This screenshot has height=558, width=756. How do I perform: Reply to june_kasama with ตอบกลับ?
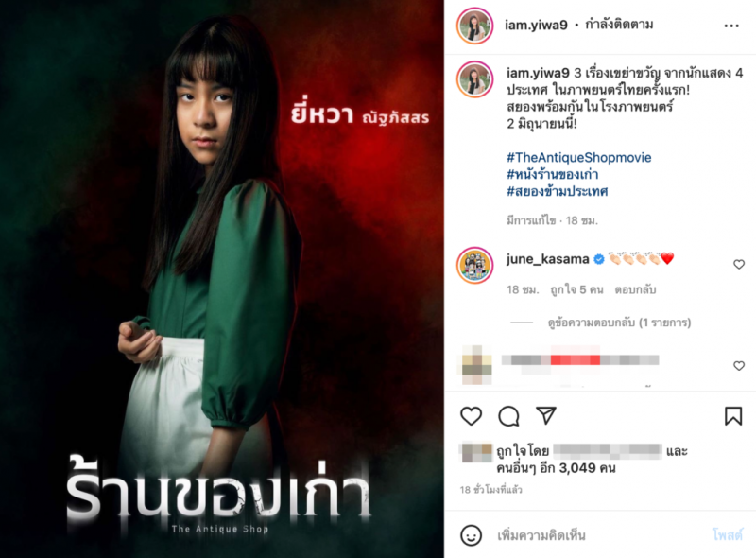coord(635,289)
